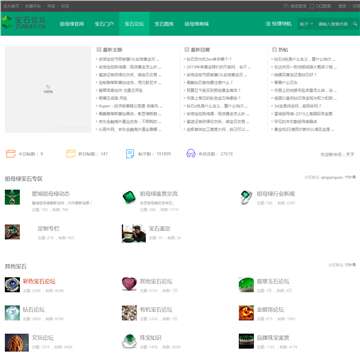Click the 彩色宝石论坛 sapphire icon
360x360 pixels.
click(x=12, y=284)
